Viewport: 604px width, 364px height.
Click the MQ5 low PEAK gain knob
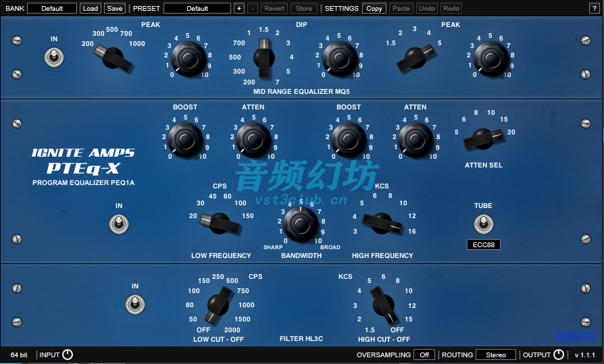click(x=188, y=59)
